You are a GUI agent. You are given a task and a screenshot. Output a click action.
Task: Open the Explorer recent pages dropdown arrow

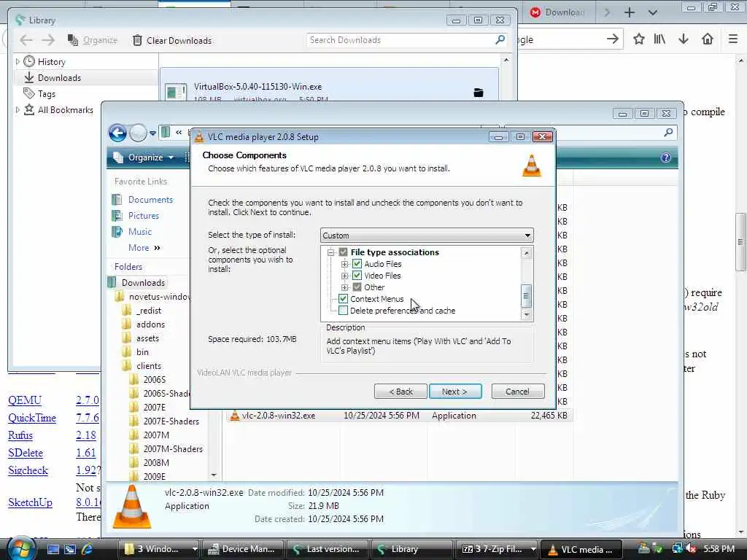(x=152, y=133)
